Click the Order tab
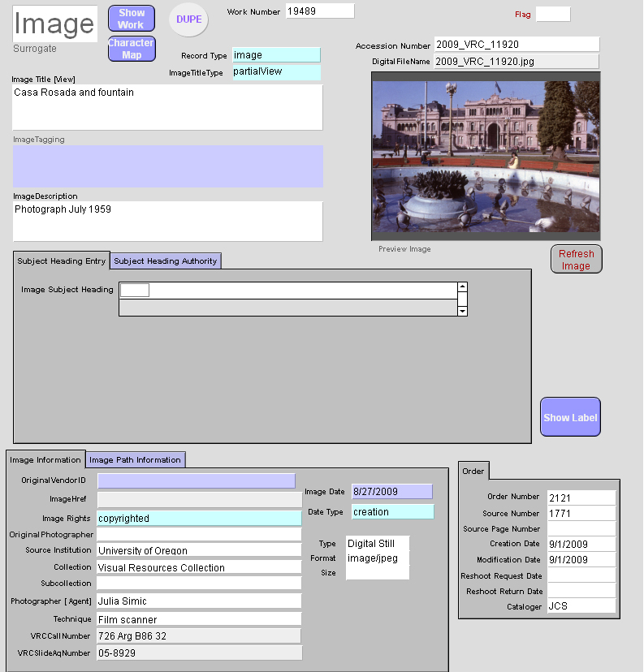This screenshot has height=672, width=644. pyautogui.click(x=473, y=472)
